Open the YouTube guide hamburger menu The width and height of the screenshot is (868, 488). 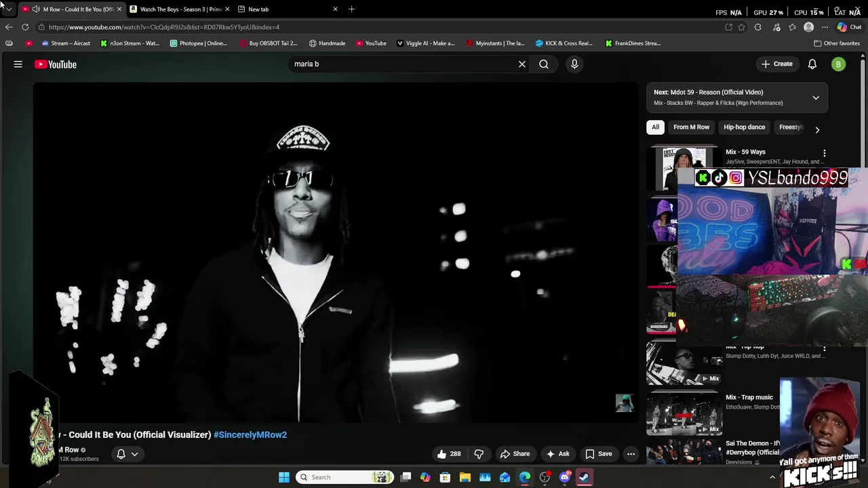click(18, 64)
